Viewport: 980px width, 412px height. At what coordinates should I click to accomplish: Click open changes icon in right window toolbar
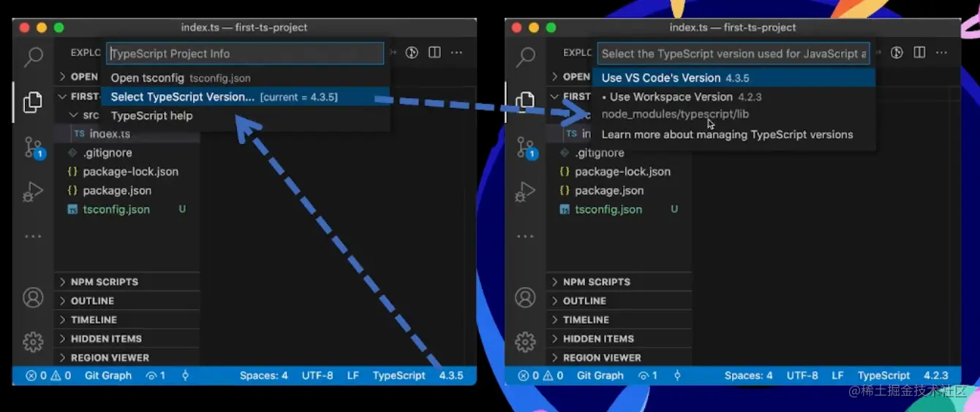pos(897,53)
